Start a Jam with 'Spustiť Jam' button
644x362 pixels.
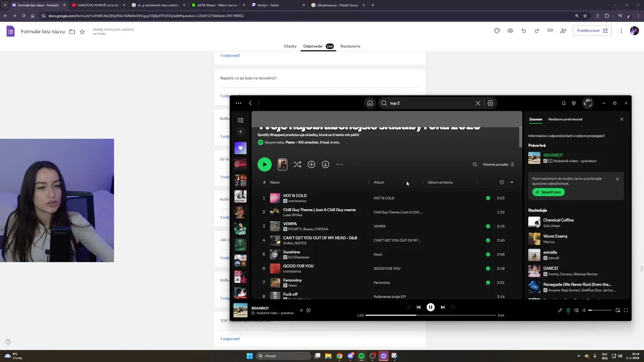(x=548, y=192)
